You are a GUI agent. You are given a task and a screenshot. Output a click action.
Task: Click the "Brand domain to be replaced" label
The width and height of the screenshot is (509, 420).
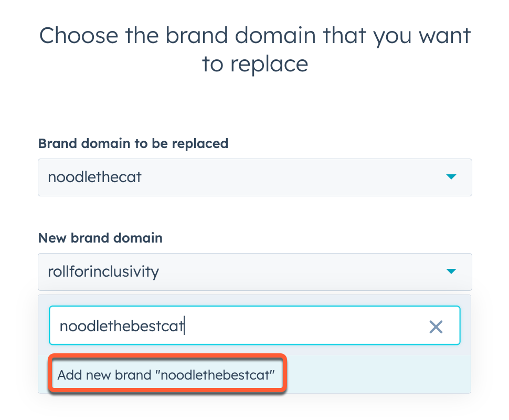(x=133, y=143)
